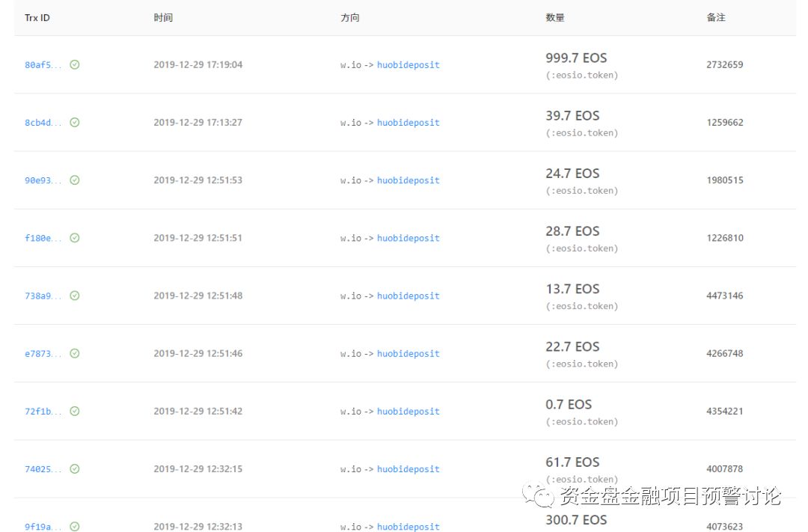This screenshot has width=808, height=532.
Task: Click memo value 4073623
Action: click(x=724, y=526)
